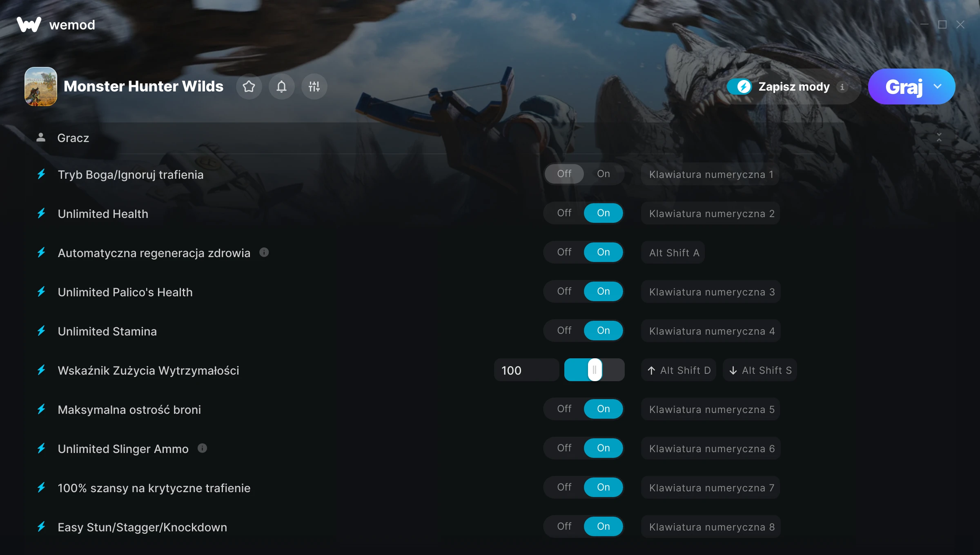Click the Wskaźnik Zużycia Wytrzymałości slider

595,370
